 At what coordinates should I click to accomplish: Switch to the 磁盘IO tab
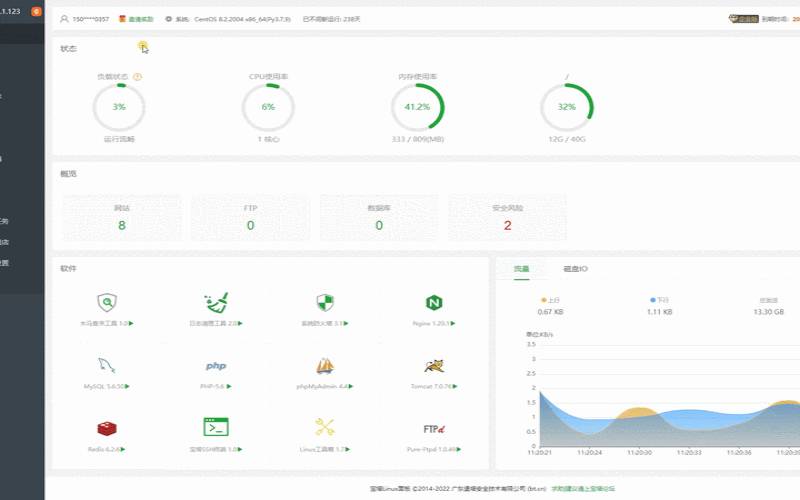(x=575, y=269)
